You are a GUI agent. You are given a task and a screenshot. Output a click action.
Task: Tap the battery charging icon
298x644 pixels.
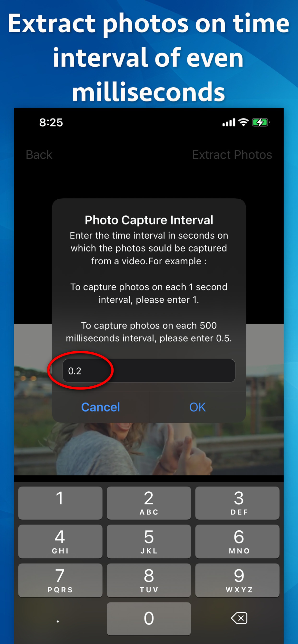261,122
